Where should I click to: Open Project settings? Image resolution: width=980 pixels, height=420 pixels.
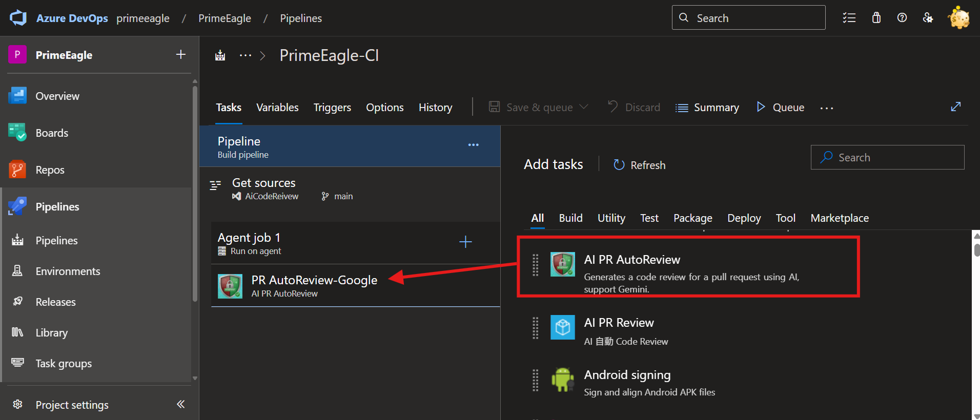(72, 405)
